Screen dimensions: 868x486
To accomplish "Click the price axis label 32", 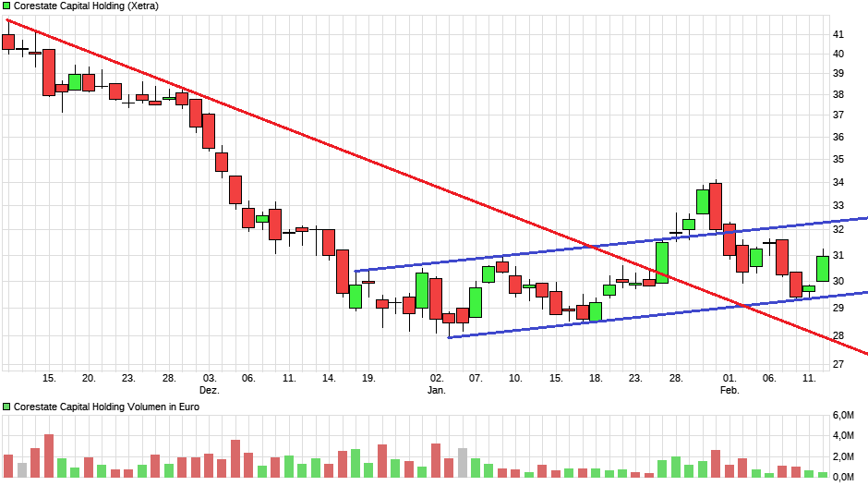I will click(838, 229).
